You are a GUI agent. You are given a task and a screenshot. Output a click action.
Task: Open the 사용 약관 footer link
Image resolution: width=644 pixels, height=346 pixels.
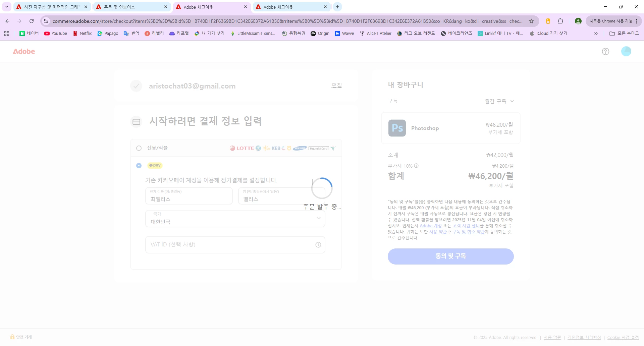552,338
